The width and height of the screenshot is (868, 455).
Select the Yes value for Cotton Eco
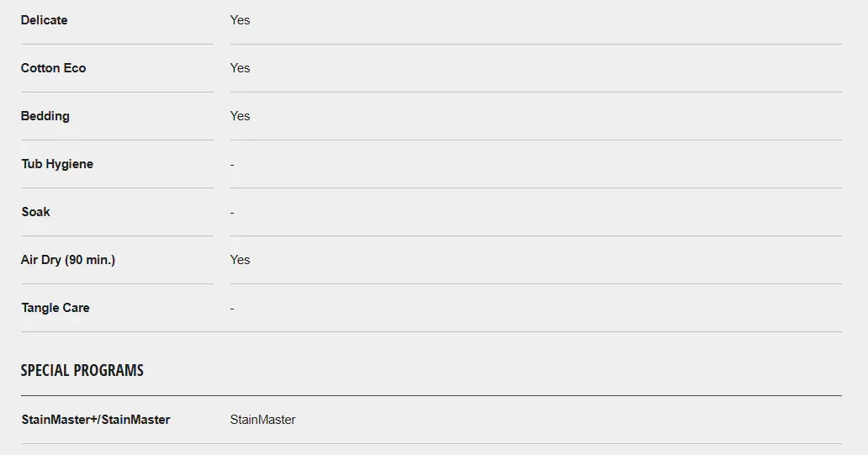240,68
